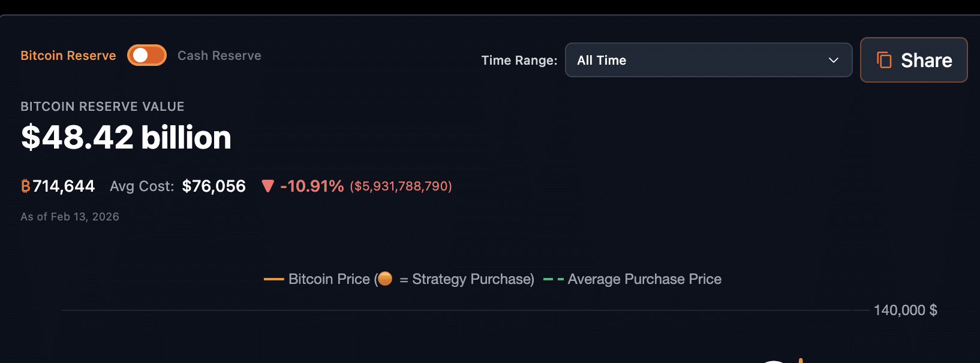
Task: Select the Bitcoin ₿ symbol before 714,644
Action: (x=25, y=186)
